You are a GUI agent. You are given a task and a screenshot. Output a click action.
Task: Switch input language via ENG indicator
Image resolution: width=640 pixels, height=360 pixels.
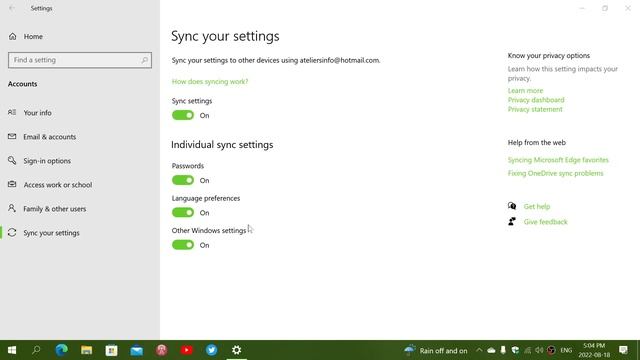tap(566, 350)
